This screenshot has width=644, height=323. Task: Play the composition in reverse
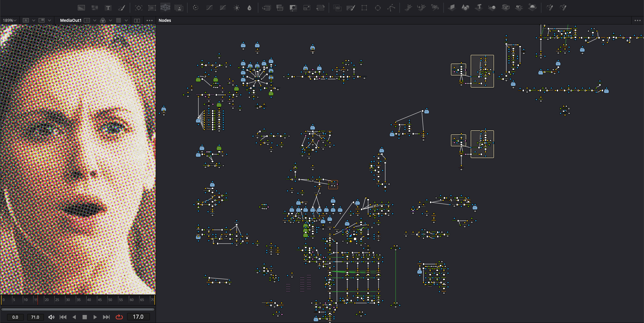tap(74, 317)
